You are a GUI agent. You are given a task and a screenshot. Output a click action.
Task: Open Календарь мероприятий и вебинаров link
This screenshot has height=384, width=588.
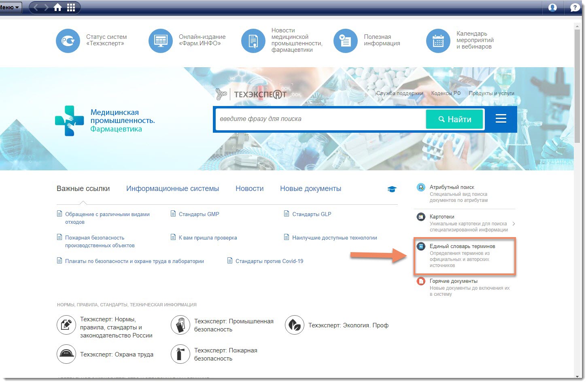[475, 40]
